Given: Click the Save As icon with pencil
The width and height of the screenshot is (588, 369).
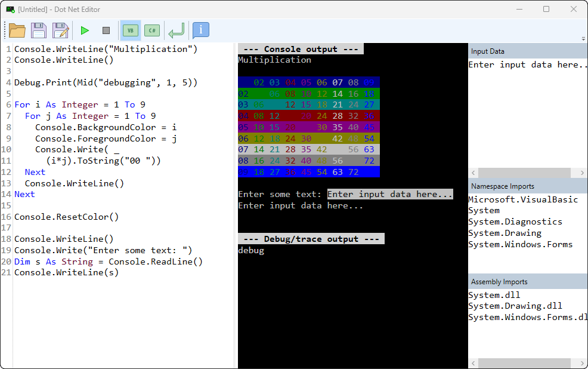Looking at the screenshot, I should [x=61, y=30].
